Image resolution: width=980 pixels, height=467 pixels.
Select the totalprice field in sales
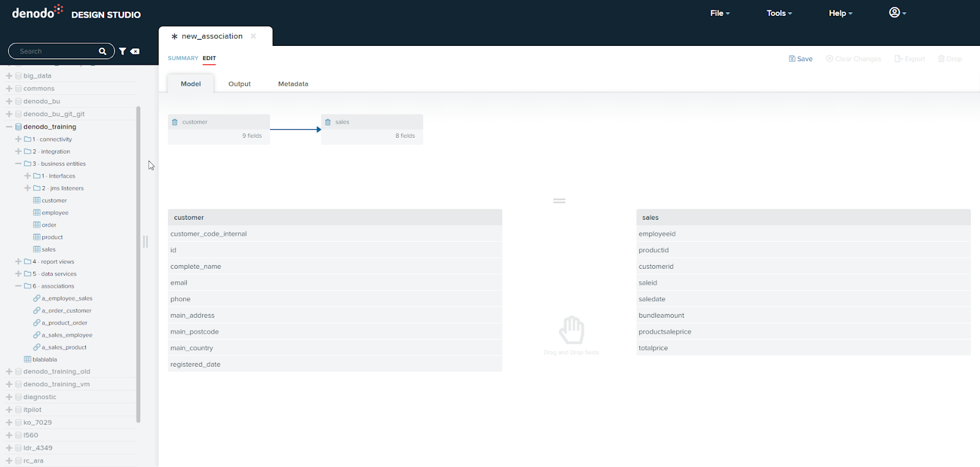[804, 348]
